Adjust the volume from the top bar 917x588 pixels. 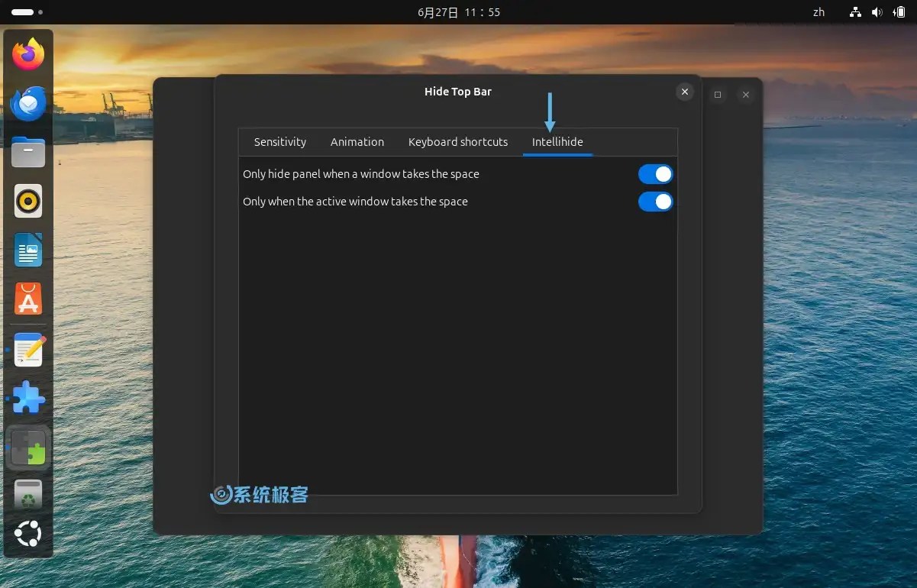point(877,11)
